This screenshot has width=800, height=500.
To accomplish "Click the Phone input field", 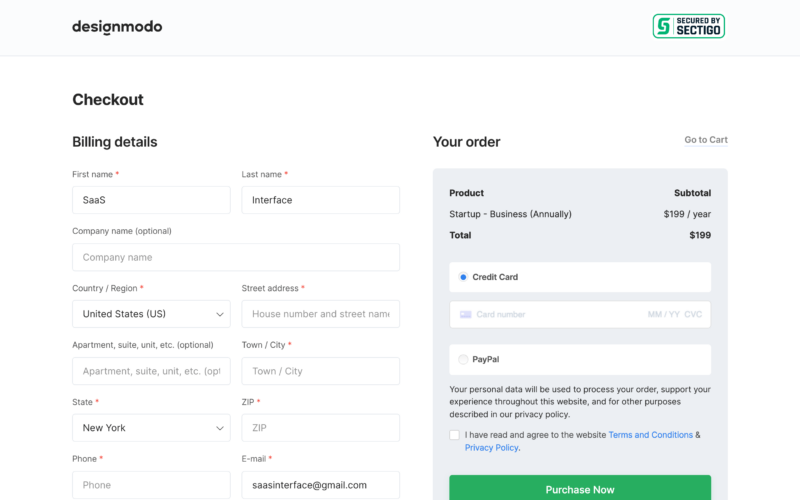I will tap(151, 485).
